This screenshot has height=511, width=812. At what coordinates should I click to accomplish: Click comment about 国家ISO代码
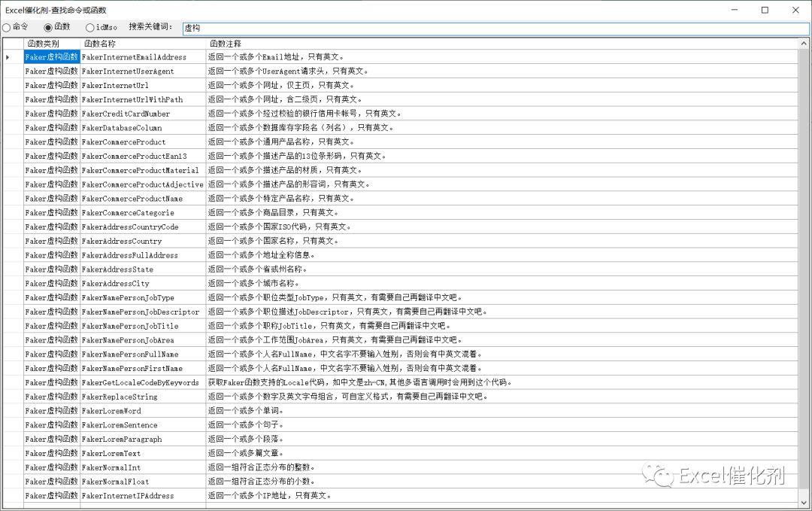pos(501,227)
